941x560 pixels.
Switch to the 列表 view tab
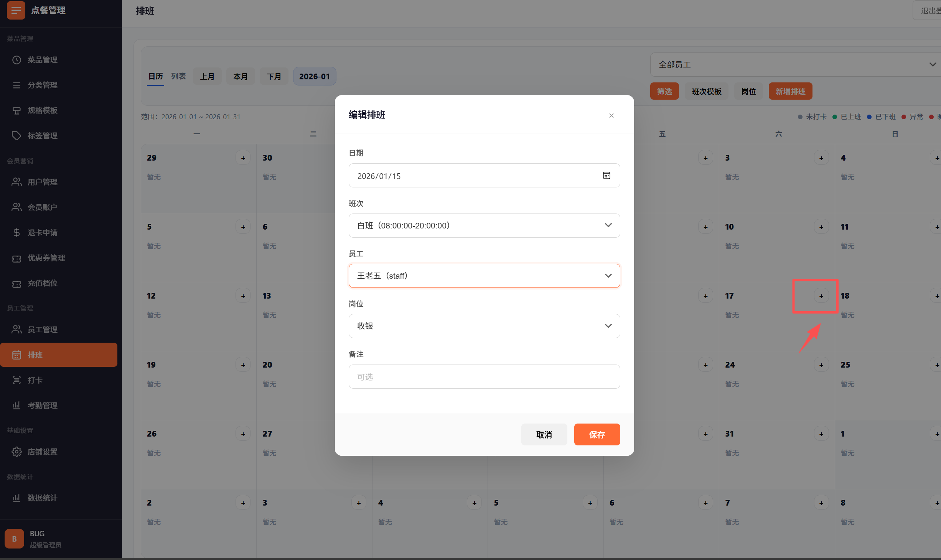pyautogui.click(x=178, y=76)
